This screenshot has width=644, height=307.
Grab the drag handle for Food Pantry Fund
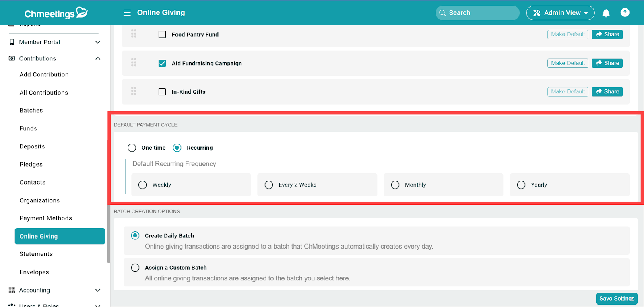click(x=134, y=34)
